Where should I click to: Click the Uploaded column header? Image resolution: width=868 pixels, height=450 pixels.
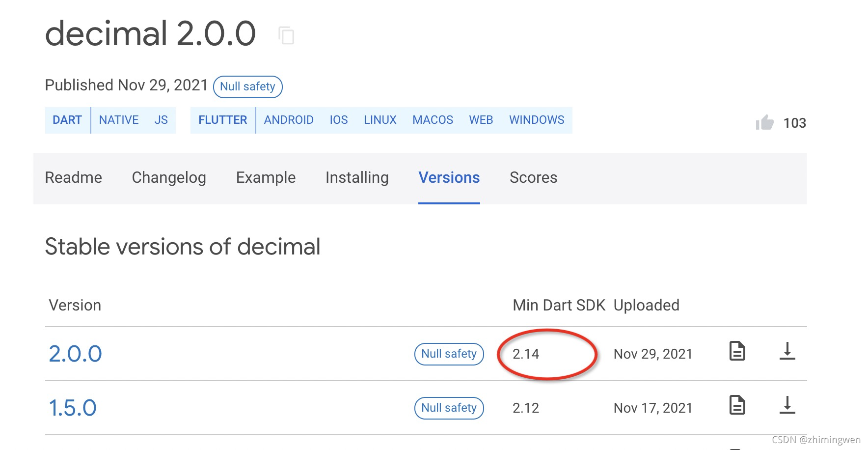647,305
